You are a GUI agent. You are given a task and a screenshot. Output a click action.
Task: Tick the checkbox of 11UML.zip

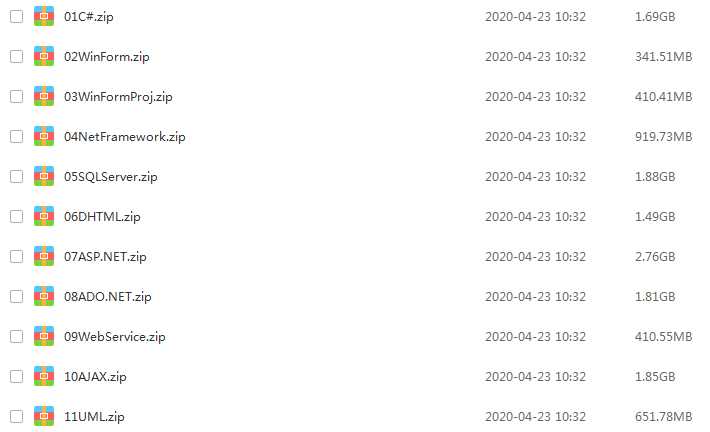17,416
